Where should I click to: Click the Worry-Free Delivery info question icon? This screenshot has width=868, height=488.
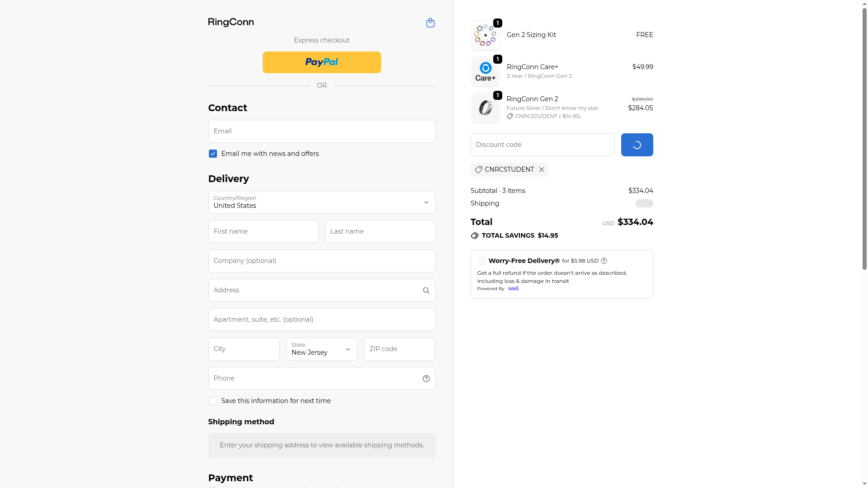604,261
